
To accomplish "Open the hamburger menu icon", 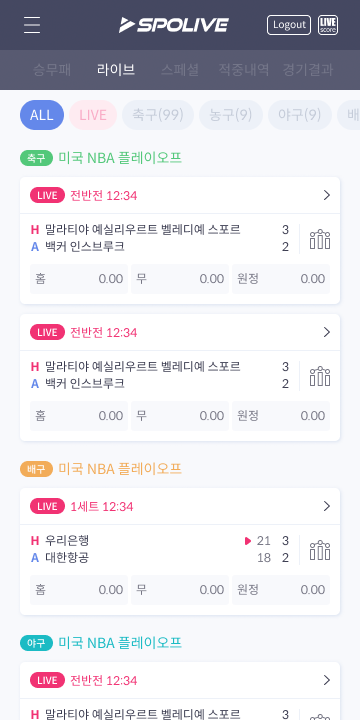I will [x=32, y=25].
